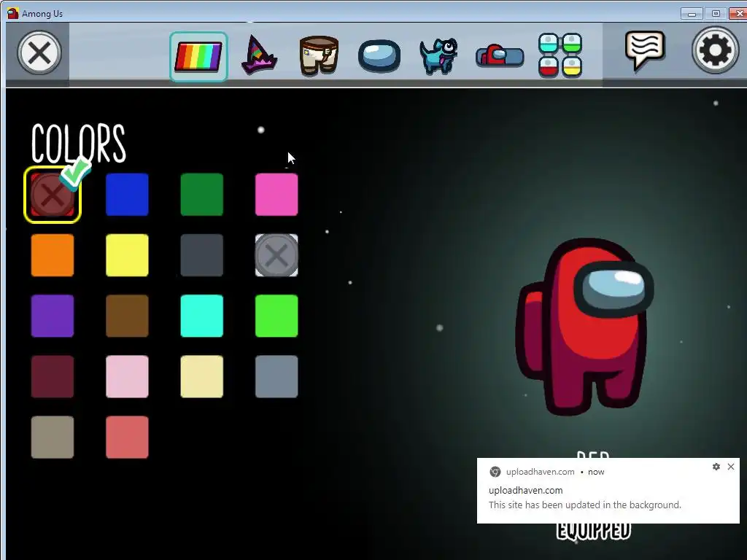
Task: Open the Visors tab
Action: point(379,56)
